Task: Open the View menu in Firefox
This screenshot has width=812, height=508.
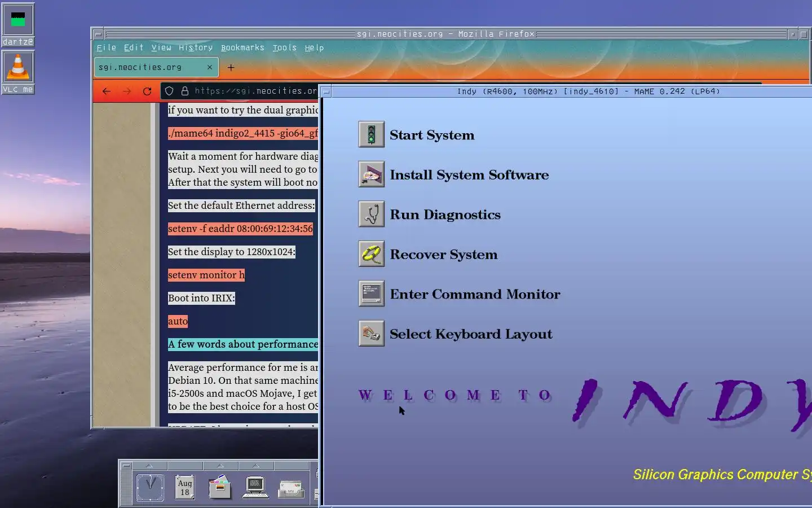Action: [161, 48]
